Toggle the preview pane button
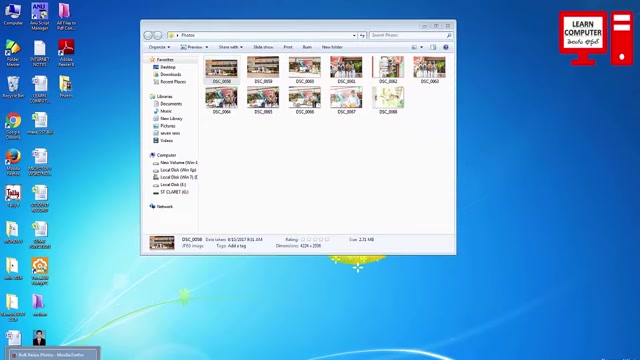The width and height of the screenshot is (640, 360). tap(433, 47)
